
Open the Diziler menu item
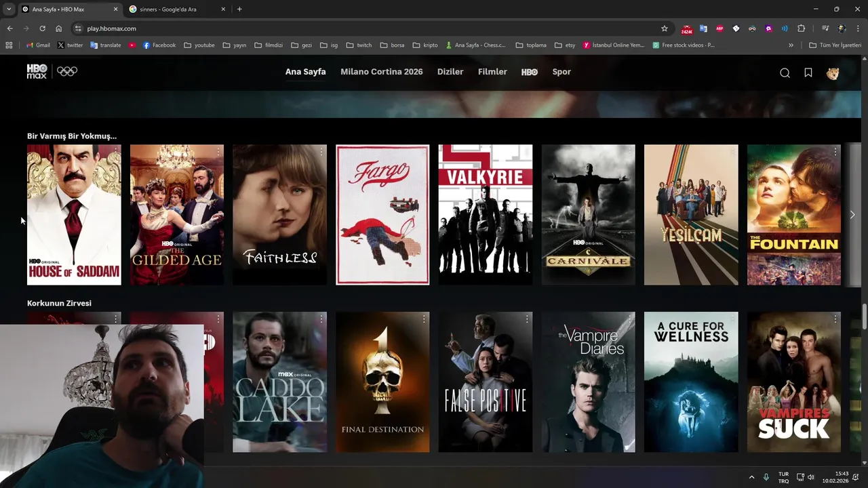(450, 72)
